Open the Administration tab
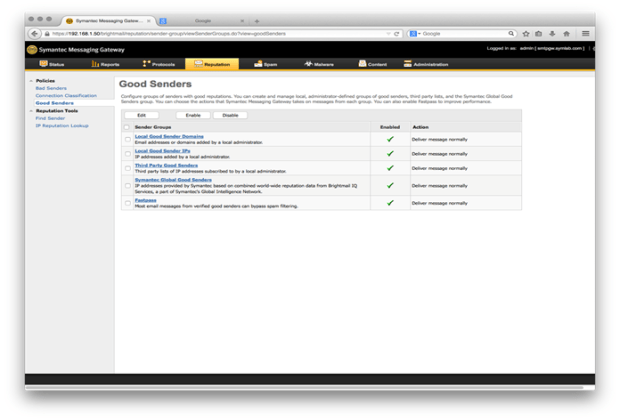The width and height of the screenshot is (620, 420). [427, 64]
